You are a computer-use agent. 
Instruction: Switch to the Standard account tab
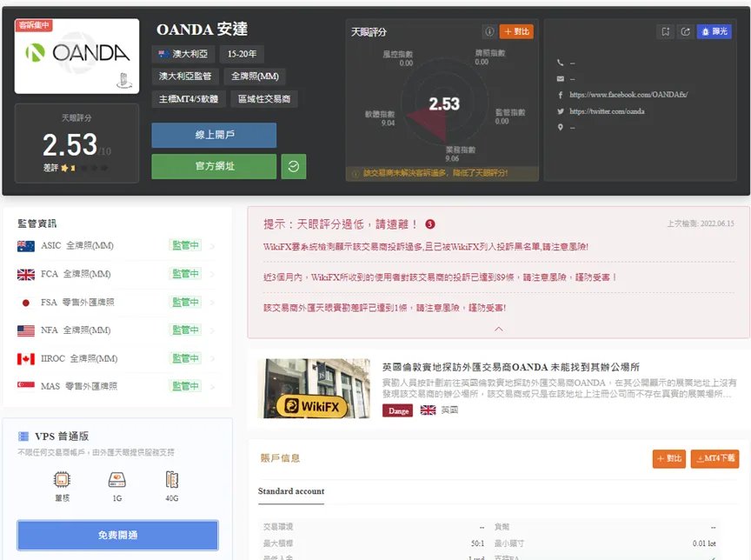click(291, 491)
